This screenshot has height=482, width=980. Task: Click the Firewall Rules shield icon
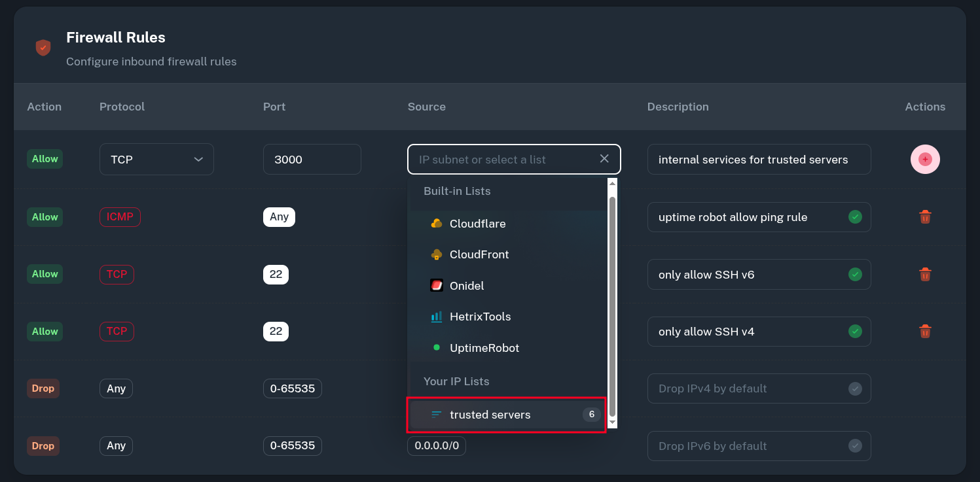click(x=43, y=48)
